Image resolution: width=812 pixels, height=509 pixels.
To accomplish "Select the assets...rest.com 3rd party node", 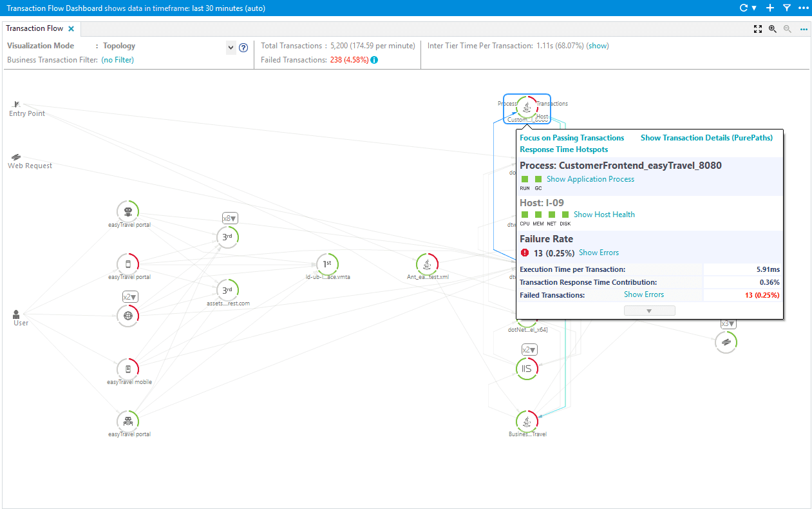I will [x=227, y=289].
